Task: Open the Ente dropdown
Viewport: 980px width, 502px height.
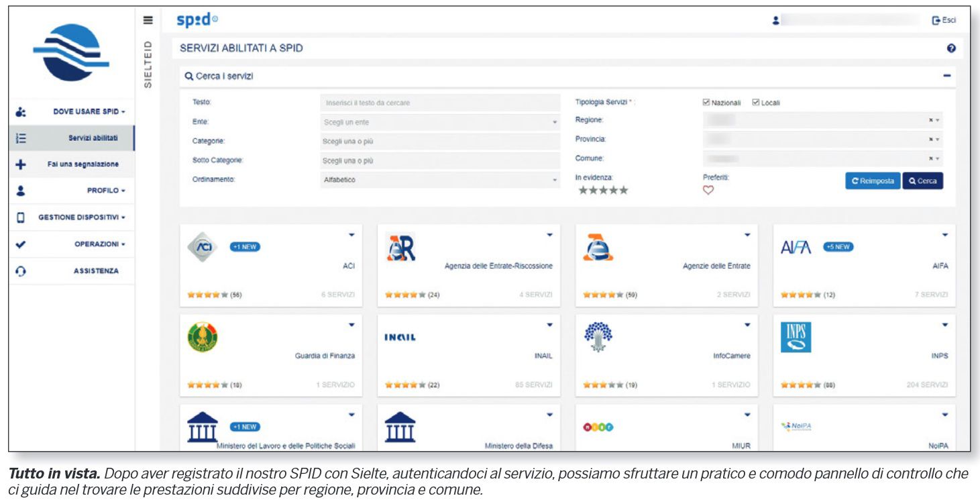Action: click(440, 122)
